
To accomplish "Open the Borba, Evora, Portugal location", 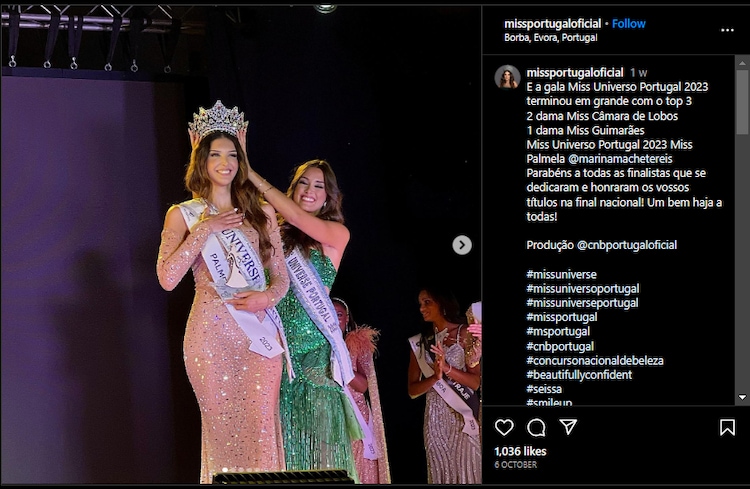I will (x=551, y=37).
